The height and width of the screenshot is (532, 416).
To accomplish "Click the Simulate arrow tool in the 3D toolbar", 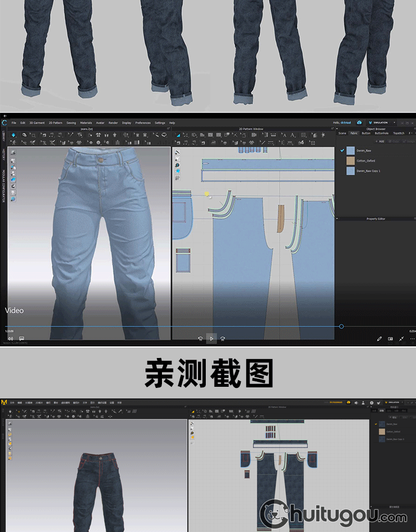I will coord(13,135).
